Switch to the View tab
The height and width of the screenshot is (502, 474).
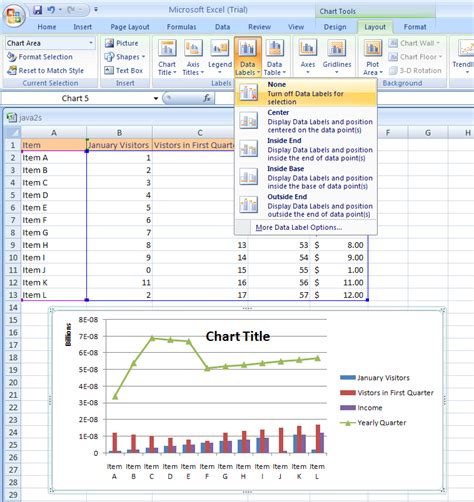(x=296, y=27)
